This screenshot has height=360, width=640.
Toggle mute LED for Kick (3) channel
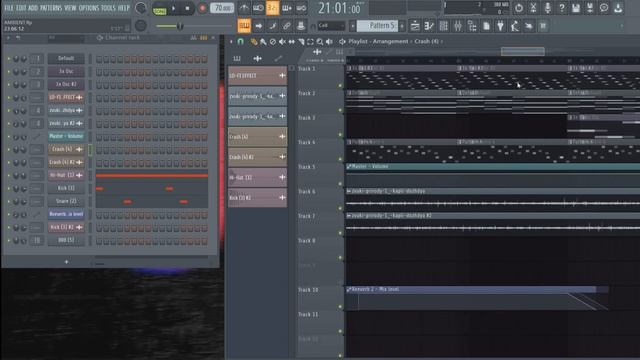(8, 189)
